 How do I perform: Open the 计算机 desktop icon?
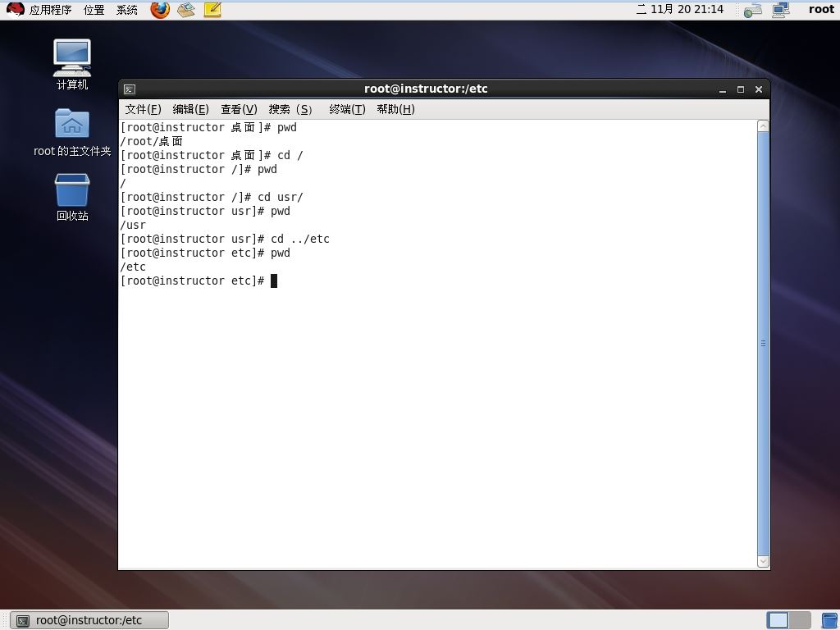point(72,64)
